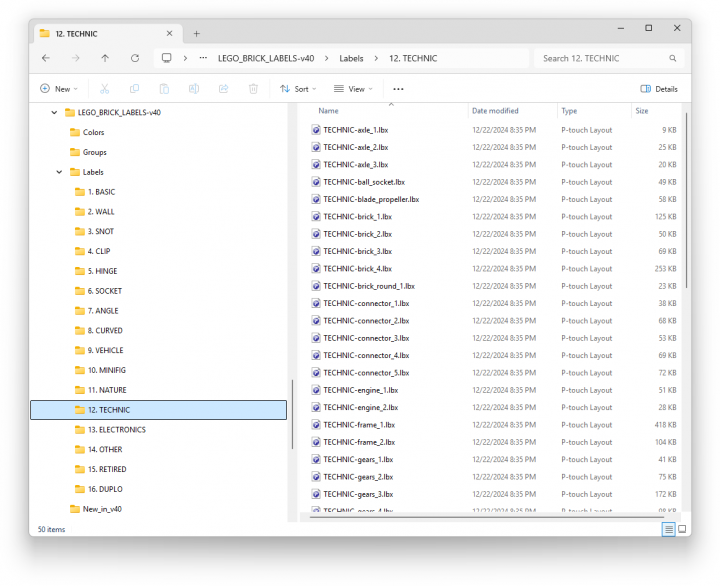The image size is (720, 586).
Task: Click the Cut scissors icon in toolbar
Action: point(104,89)
